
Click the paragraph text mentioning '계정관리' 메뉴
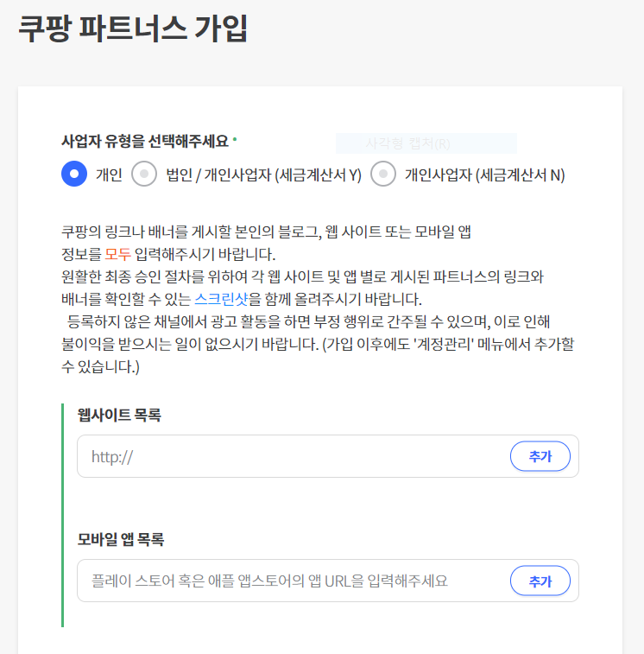pyautogui.click(x=318, y=344)
